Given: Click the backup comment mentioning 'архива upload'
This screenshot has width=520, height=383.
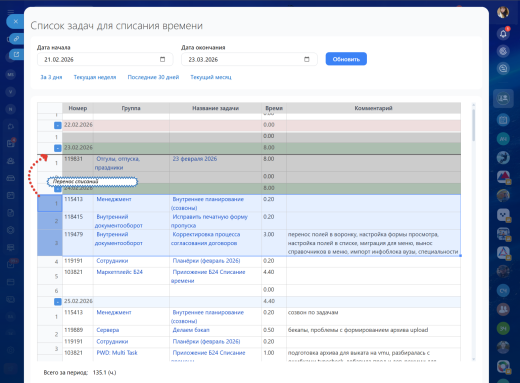Looking at the screenshot, I should click(358, 330).
